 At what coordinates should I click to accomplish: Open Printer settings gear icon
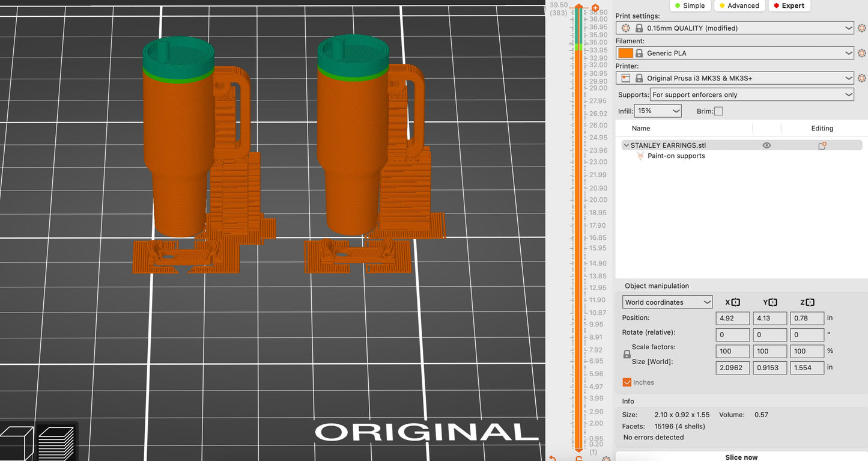862,78
